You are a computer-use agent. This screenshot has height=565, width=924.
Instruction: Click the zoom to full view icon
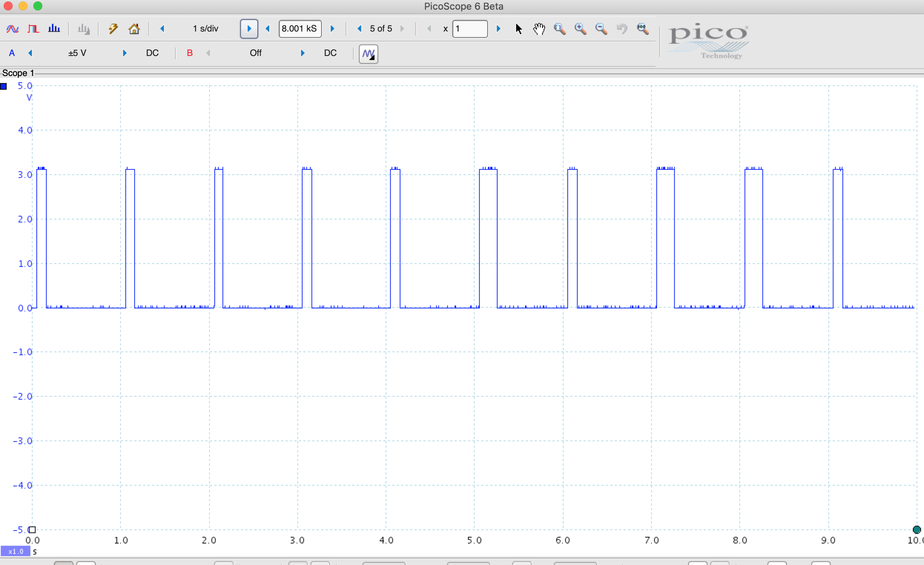(x=643, y=29)
